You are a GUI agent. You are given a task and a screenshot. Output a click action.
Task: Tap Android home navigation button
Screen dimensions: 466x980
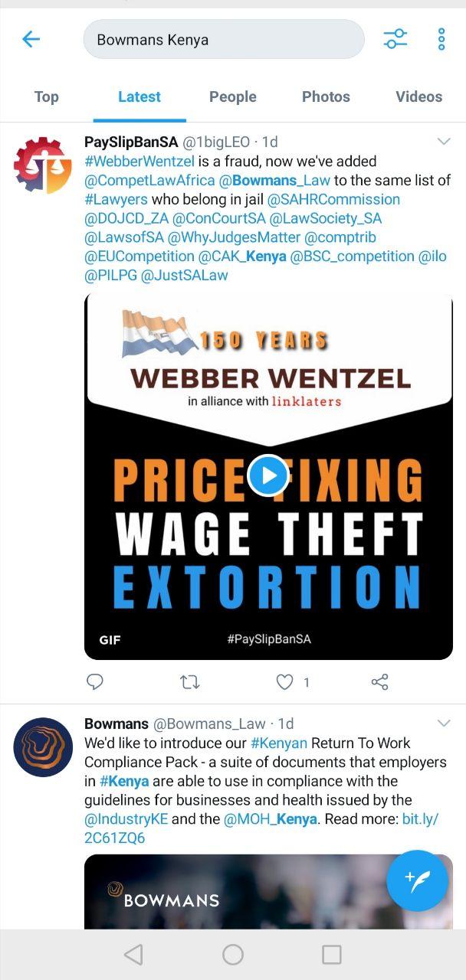pos(233,954)
